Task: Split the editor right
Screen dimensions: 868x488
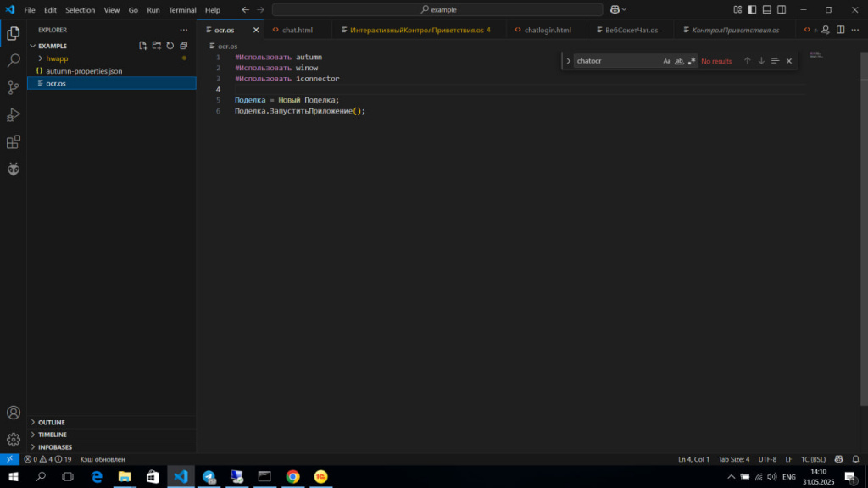Action: (840, 30)
